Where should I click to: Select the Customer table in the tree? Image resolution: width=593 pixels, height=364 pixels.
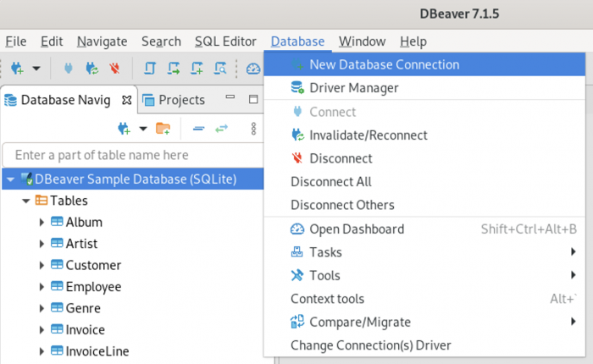93,265
